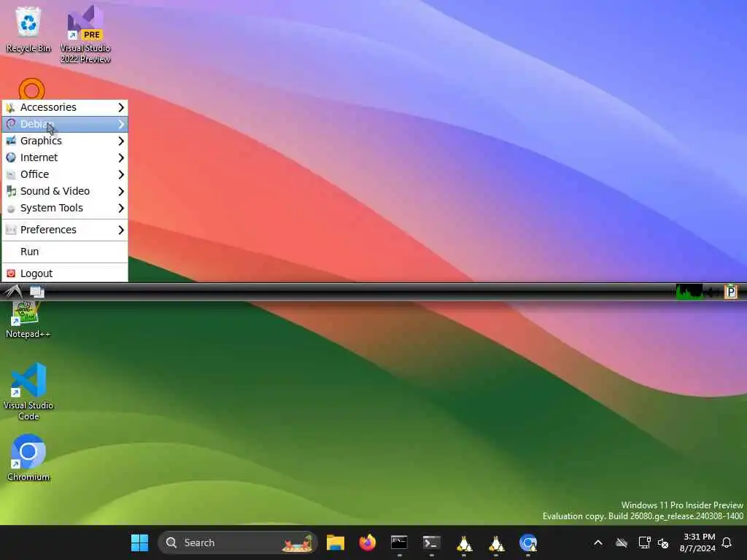Switch to the Command Prompt taskbar window
The image size is (747, 560).
399,542
